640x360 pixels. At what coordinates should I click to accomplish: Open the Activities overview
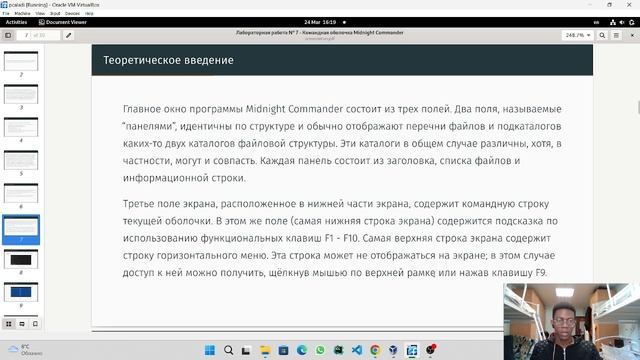(16, 22)
